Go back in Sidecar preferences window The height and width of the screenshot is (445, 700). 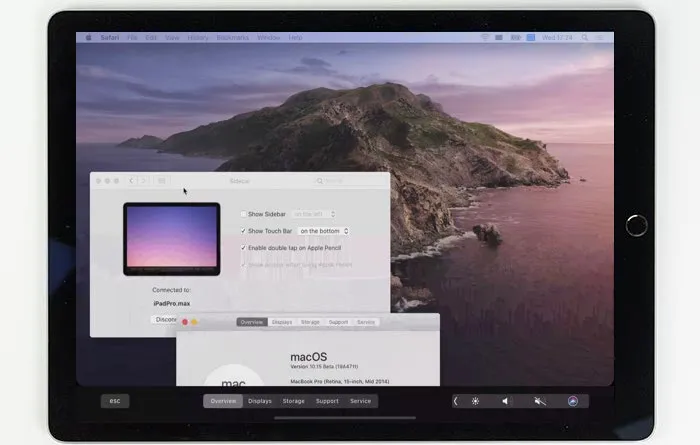(x=131, y=181)
